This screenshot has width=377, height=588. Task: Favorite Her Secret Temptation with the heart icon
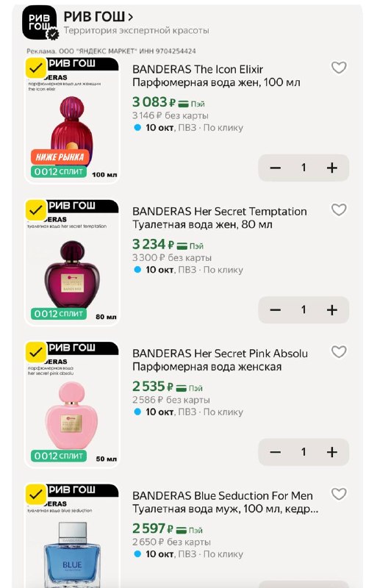point(339,209)
